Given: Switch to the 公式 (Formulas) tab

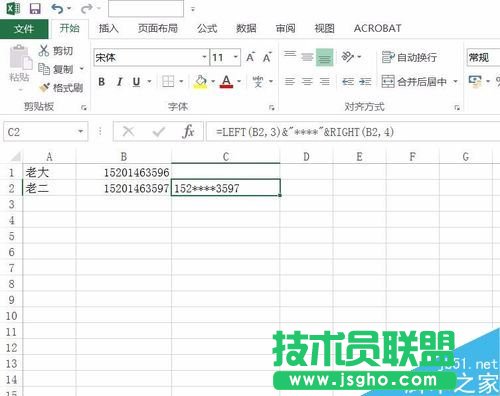Looking at the screenshot, I should [207, 28].
